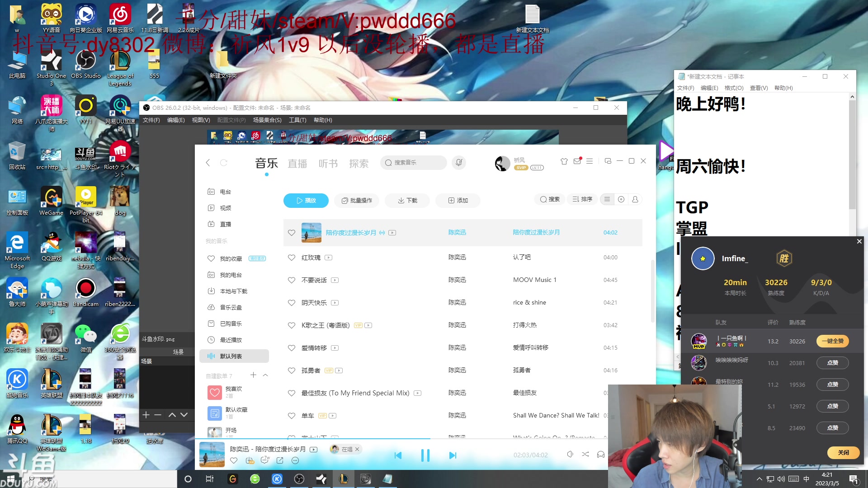Image resolution: width=868 pixels, height=488 pixels.
Task: Refresh the music player page
Action: pyautogui.click(x=223, y=163)
